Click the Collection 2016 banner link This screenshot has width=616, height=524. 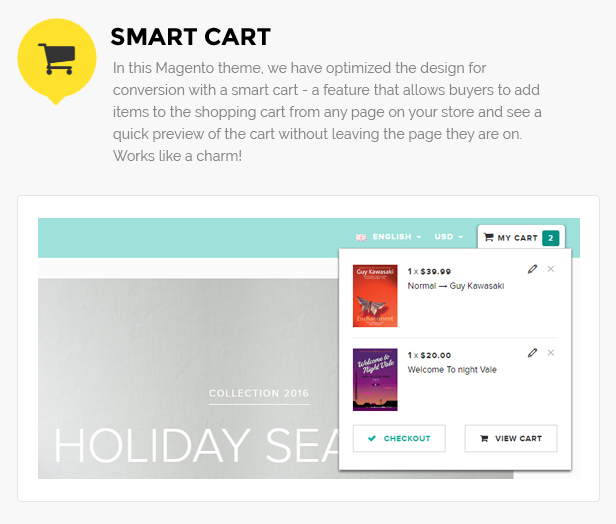click(x=259, y=394)
